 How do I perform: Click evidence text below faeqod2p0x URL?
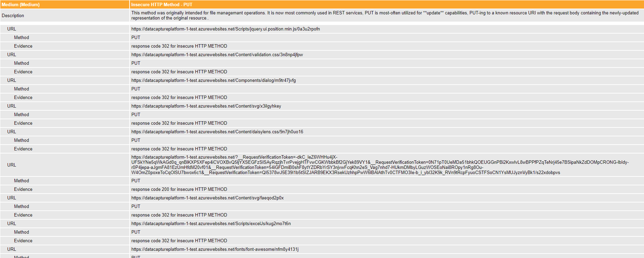point(179,215)
